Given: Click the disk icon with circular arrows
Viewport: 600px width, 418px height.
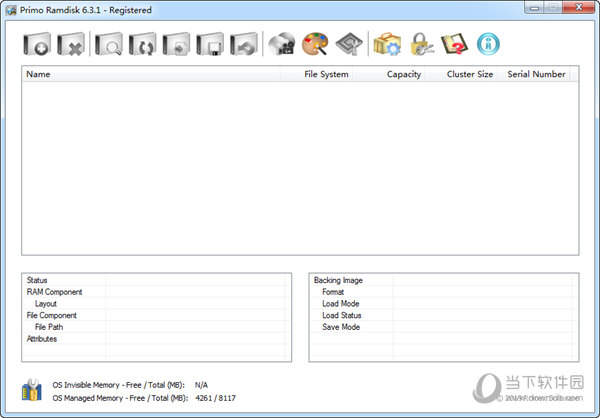Looking at the screenshot, I should coord(142,44).
